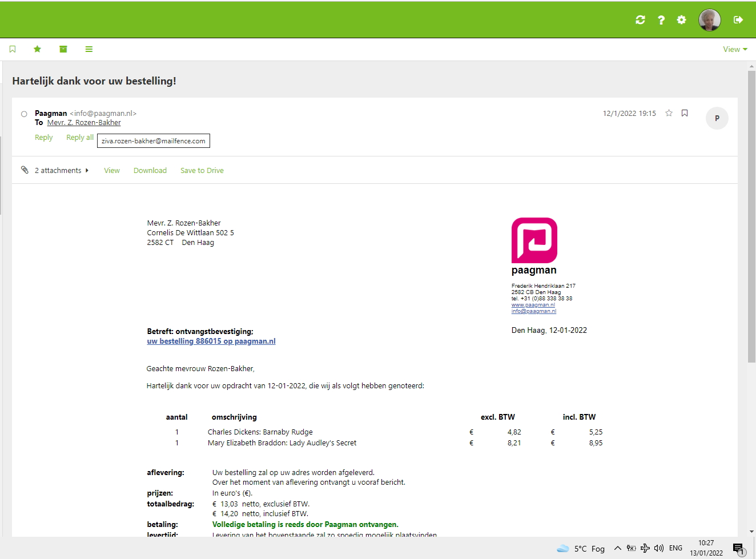Viewport: 756px width, 559px height.
Task: Click the info@paagman.nl link in letterhead
Action: (534, 311)
